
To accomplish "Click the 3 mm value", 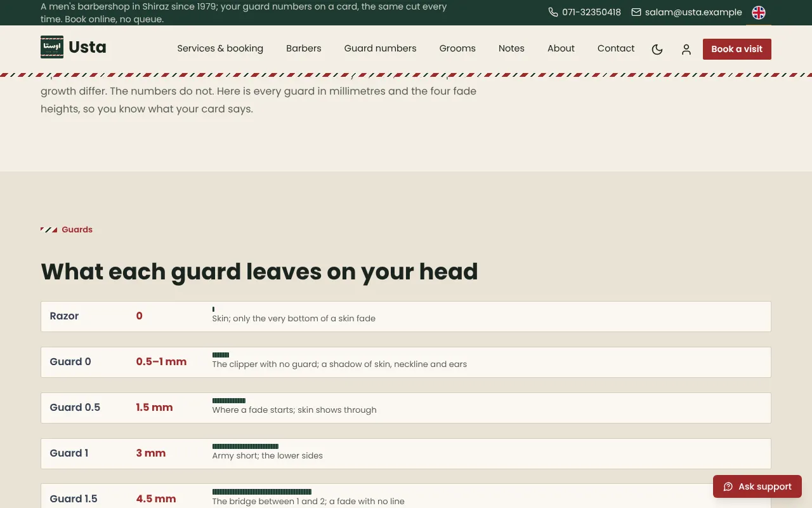I will 151,453.
